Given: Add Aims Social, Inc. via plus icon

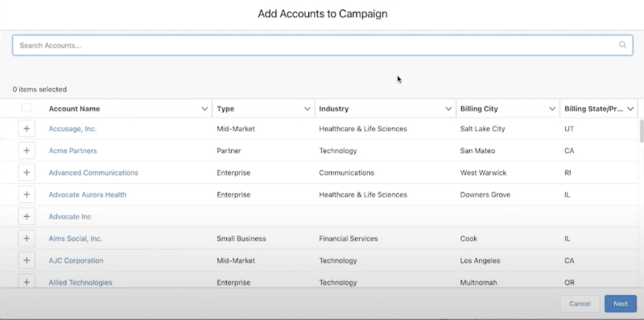Looking at the screenshot, I should (x=27, y=239).
